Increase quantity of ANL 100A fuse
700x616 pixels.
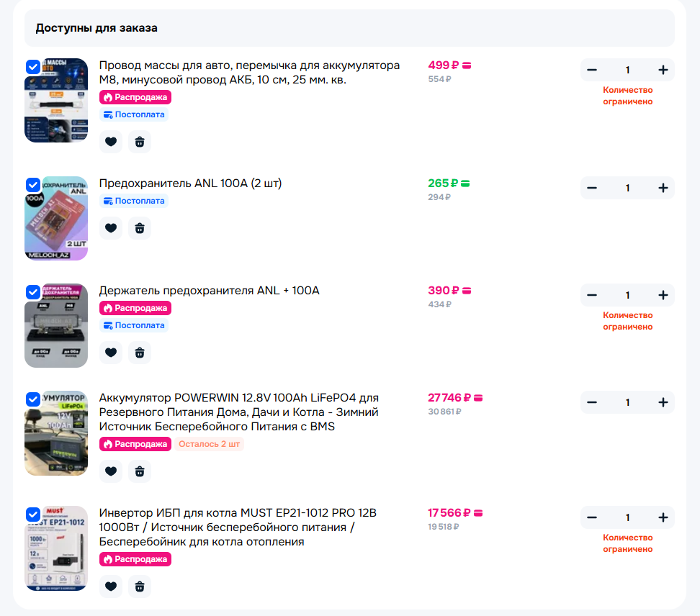(663, 189)
